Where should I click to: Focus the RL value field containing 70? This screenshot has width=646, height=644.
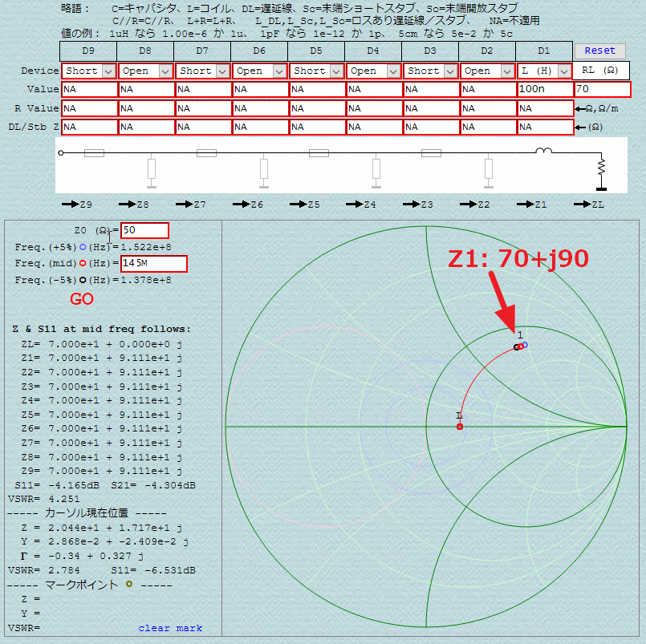point(603,89)
